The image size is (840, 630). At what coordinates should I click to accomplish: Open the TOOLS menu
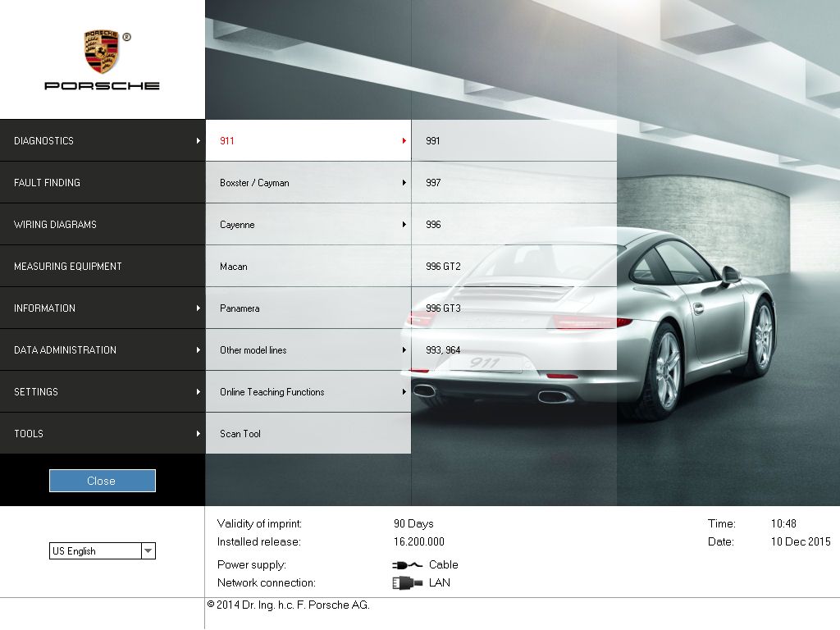103,433
